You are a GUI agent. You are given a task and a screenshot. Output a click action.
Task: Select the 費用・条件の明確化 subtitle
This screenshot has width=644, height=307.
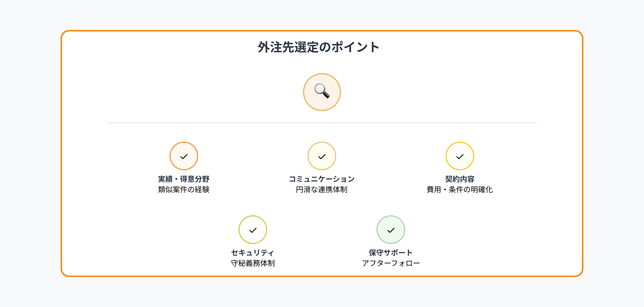click(x=460, y=190)
